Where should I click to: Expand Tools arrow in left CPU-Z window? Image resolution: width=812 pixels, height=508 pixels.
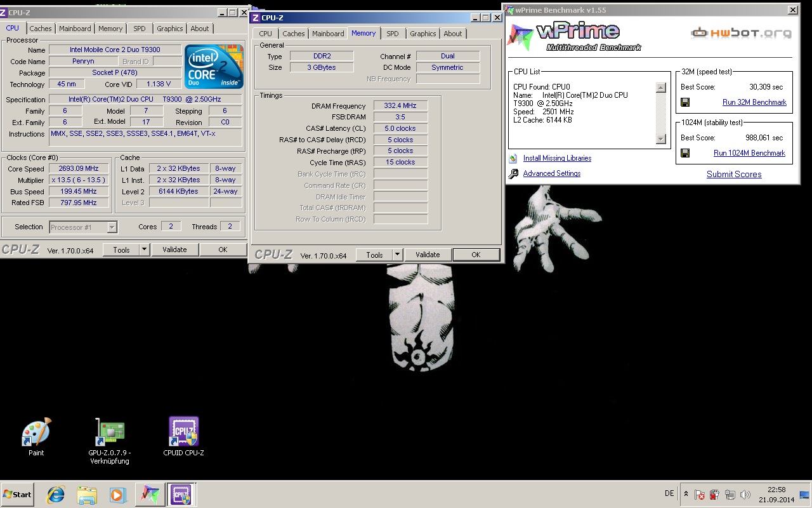[x=145, y=250]
